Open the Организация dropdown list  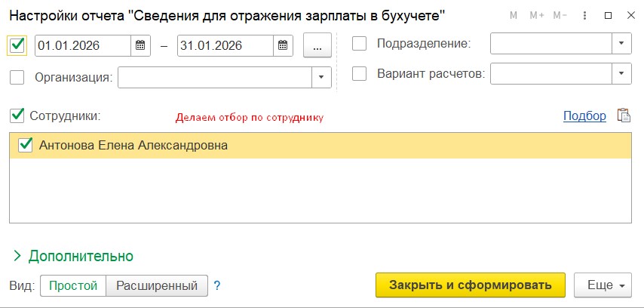[322, 76]
